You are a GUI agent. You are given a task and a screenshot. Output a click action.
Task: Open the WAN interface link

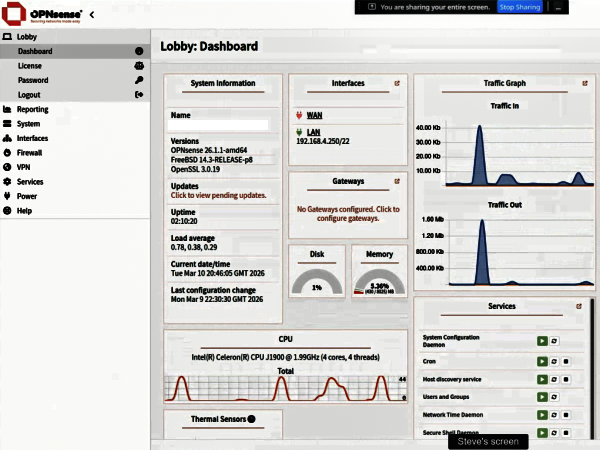314,115
